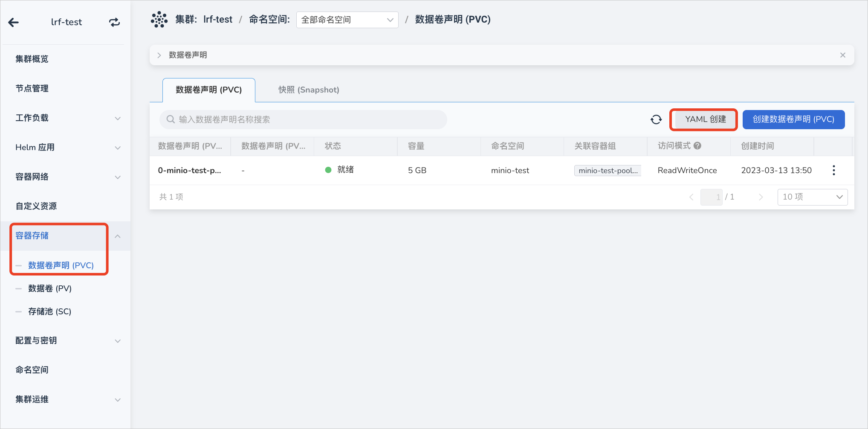The width and height of the screenshot is (868, 429).
Task: Click the 5 GB capacity cell
Action: [x=417, y=170]
